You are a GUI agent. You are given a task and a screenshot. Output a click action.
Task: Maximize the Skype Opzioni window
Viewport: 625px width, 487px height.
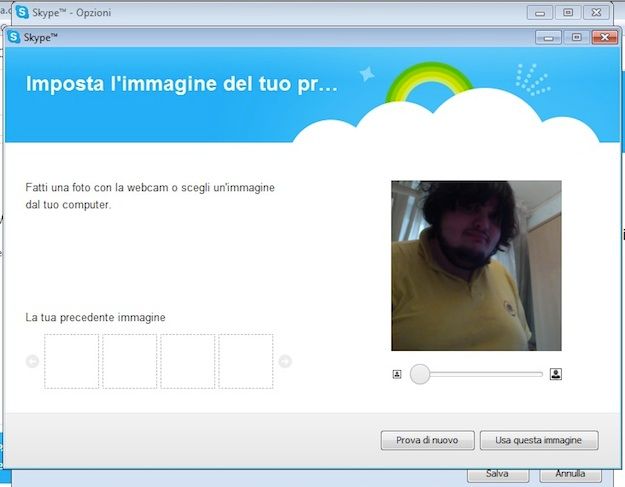(x=568, y=13)
